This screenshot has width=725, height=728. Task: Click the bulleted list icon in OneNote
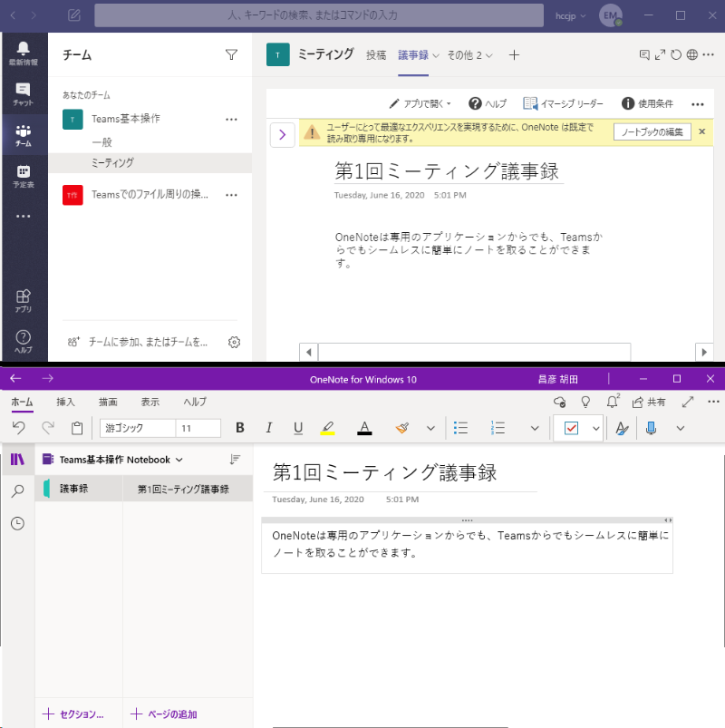pos(460,428)
